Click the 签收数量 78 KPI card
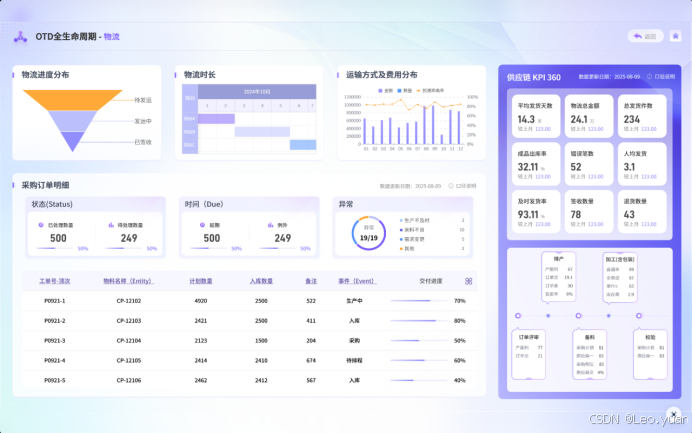The image size is (692, 433). [589, 212]
